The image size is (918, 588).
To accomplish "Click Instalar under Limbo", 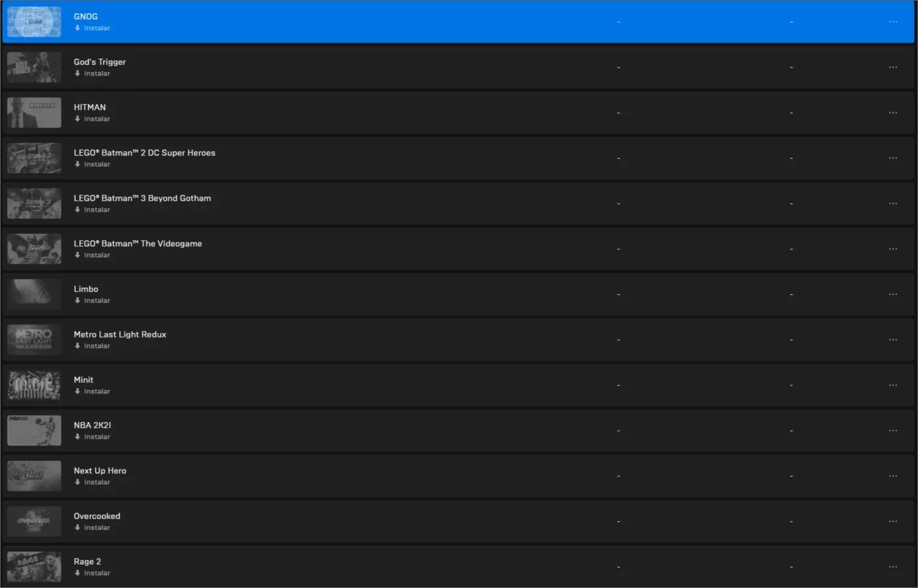I will pos(92,300).
